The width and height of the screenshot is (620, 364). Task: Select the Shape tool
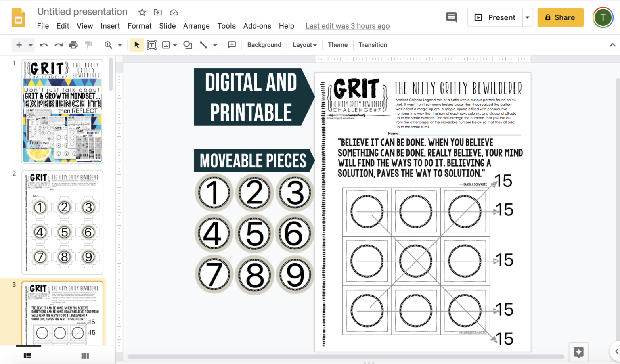point(187,45)
